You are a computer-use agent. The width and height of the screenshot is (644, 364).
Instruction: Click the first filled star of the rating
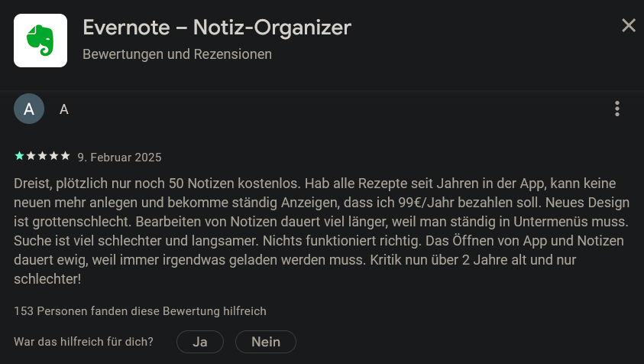click(19, 156)
